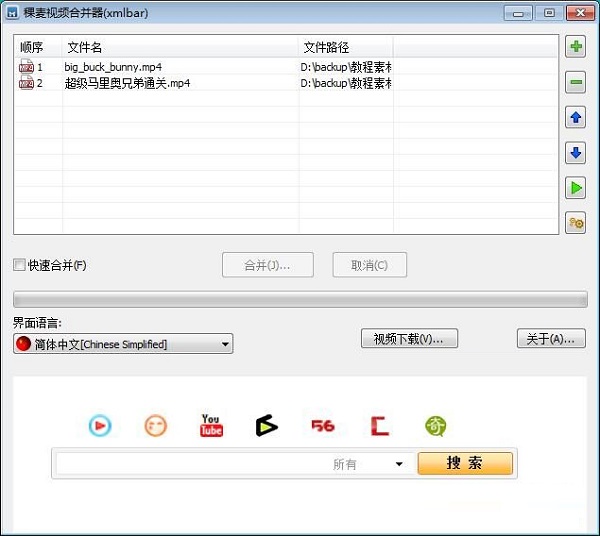Screen dimensions: 600x536
Task: Click the orange 搜索 search button
Action: pos(465,463)
